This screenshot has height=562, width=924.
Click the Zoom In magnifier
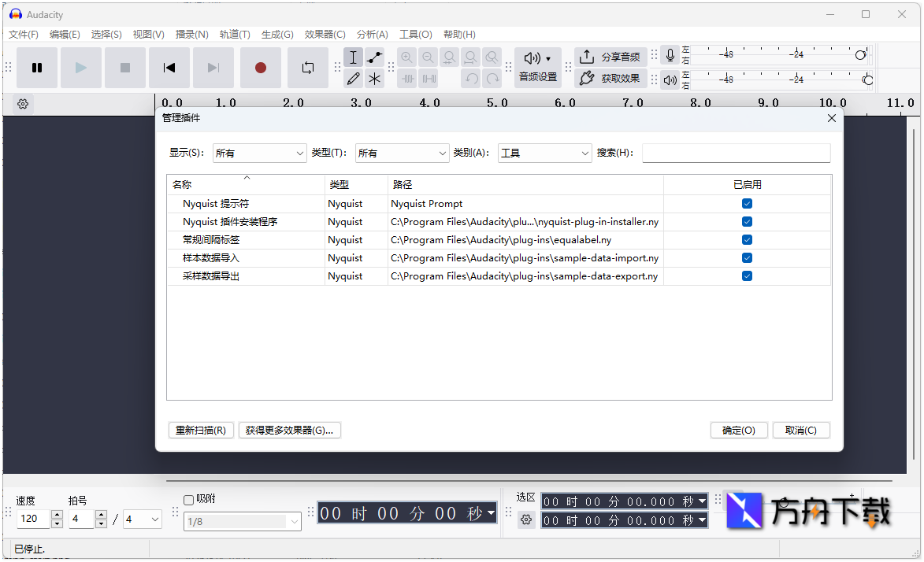(x=407, y=57)
